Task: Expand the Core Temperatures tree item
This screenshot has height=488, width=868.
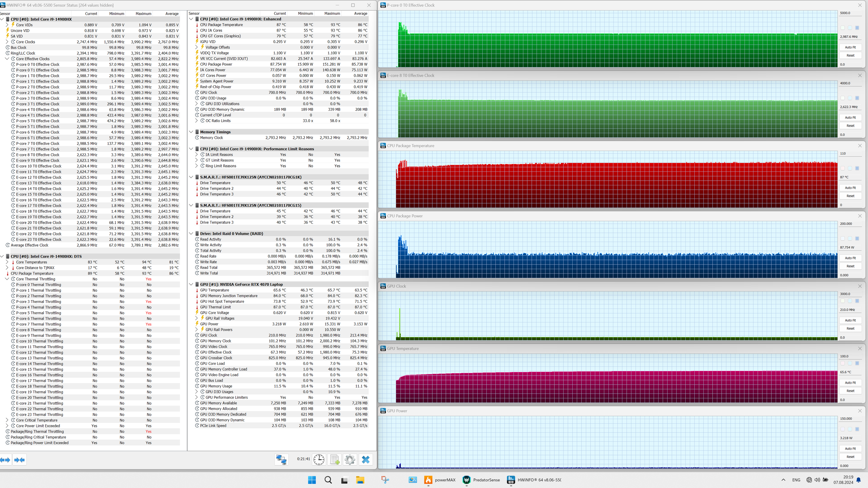Action: point(7,262)
